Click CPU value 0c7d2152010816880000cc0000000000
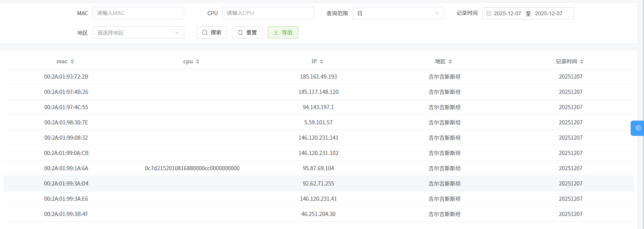This screenshot has width=644, height=229. (x=192, y=168)
